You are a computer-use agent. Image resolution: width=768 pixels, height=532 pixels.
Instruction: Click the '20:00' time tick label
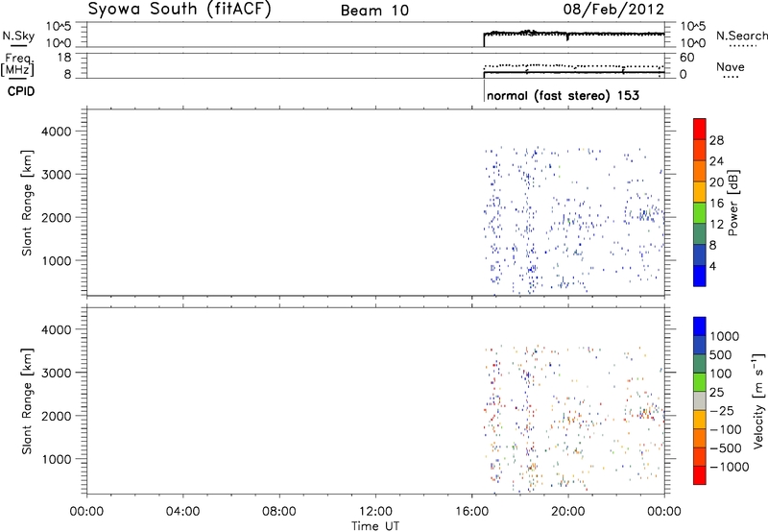567,512
